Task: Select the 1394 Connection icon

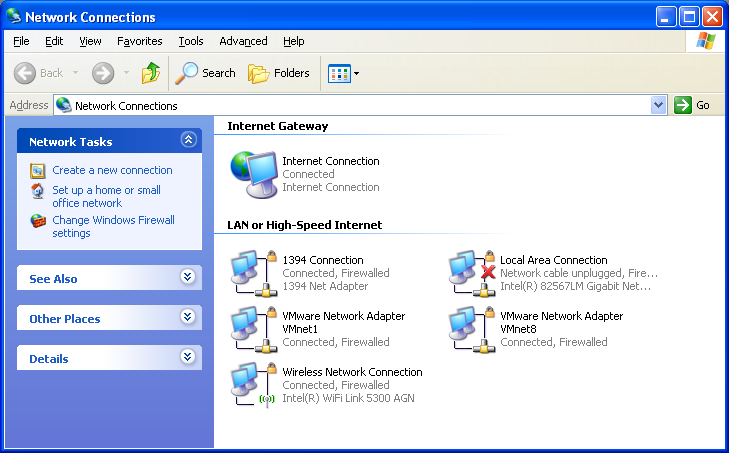Action: pos(254,273)
